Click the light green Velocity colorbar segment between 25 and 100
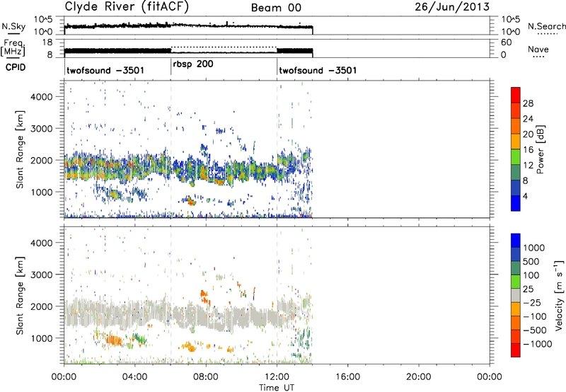The image size is (566, 392). tap(516, 282)
